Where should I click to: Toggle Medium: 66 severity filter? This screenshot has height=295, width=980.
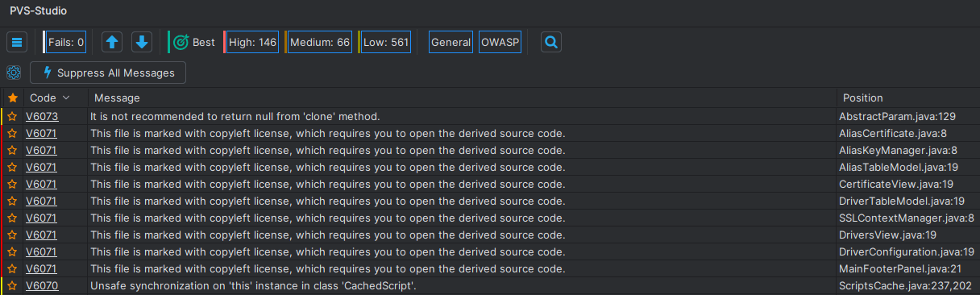tap(319, 42)
